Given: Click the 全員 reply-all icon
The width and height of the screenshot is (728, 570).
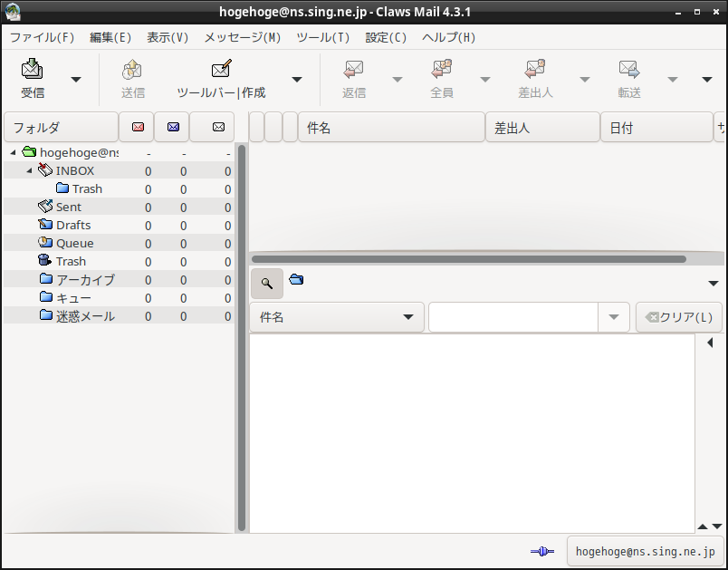Looking at the screenshot, I should 441,69.
